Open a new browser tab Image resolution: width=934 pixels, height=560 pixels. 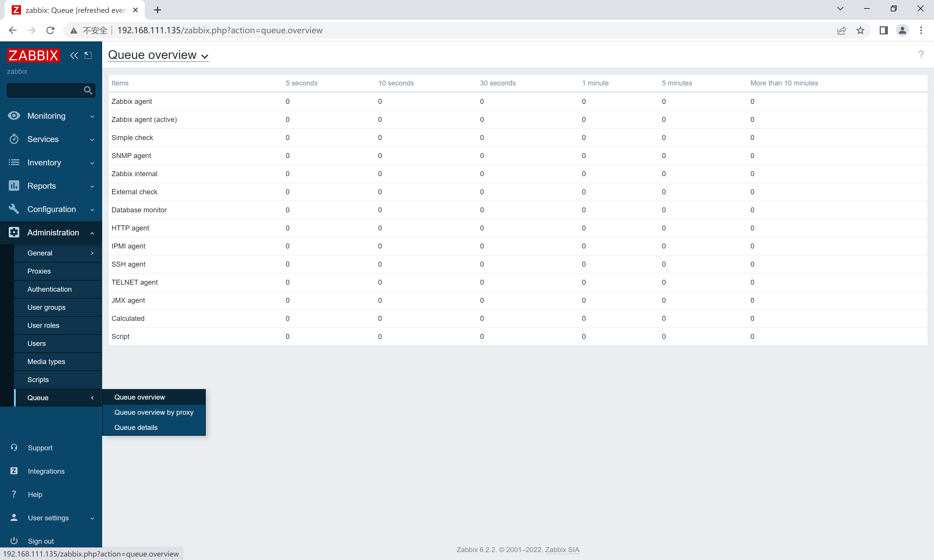tap(158, 10)
